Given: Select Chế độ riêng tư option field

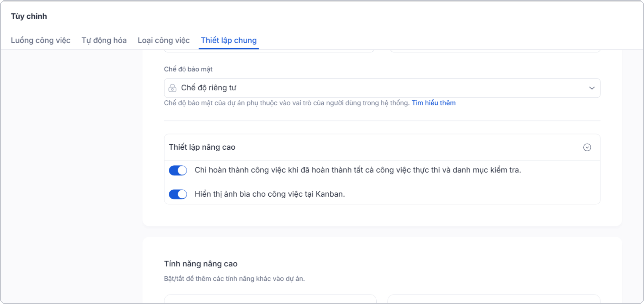Looking at the screenshot, I should point(382,88).
